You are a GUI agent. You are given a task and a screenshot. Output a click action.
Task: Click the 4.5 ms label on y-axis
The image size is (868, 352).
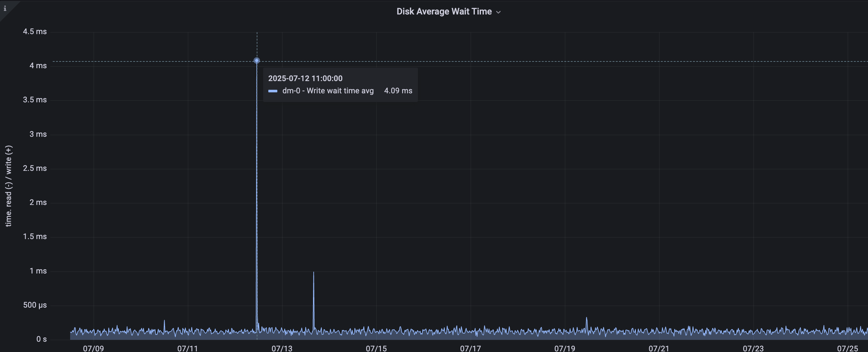[x=36, y=31]
